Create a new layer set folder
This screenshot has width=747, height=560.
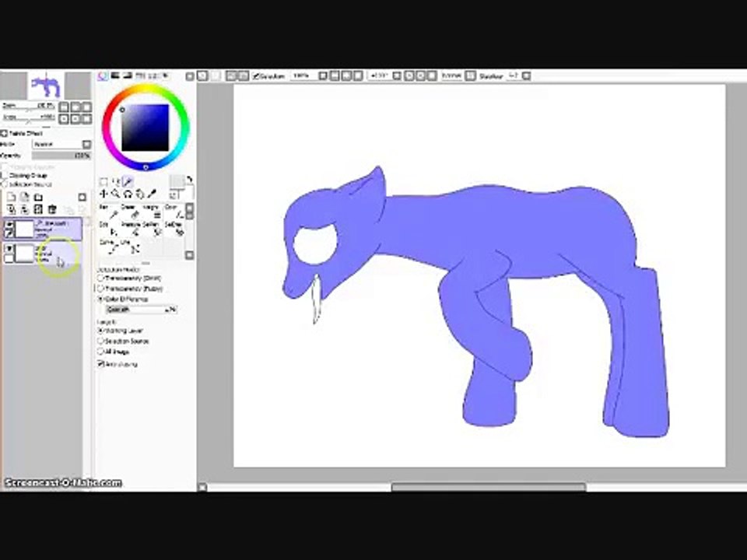tap(38, 197)
